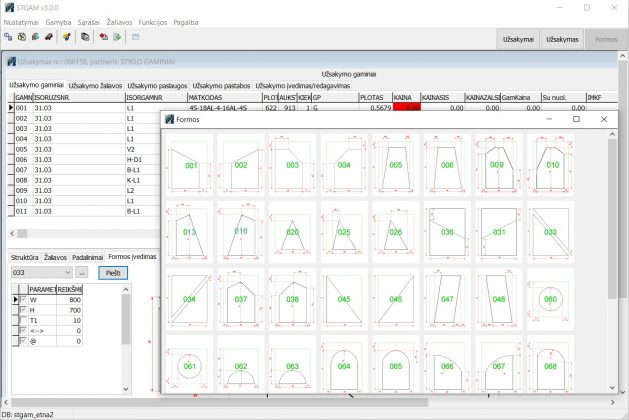
Task: Open the form number 033 dropdown
Action: 66,272
